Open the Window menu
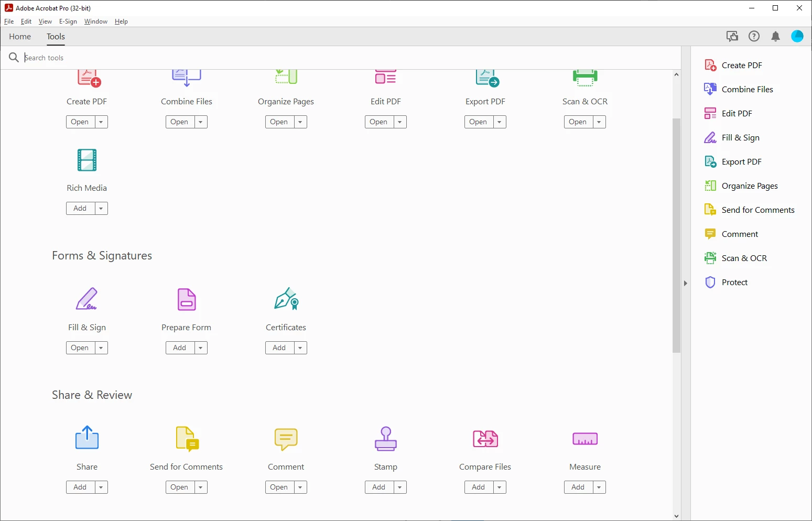The image size is (812, 521). [96, 21]
